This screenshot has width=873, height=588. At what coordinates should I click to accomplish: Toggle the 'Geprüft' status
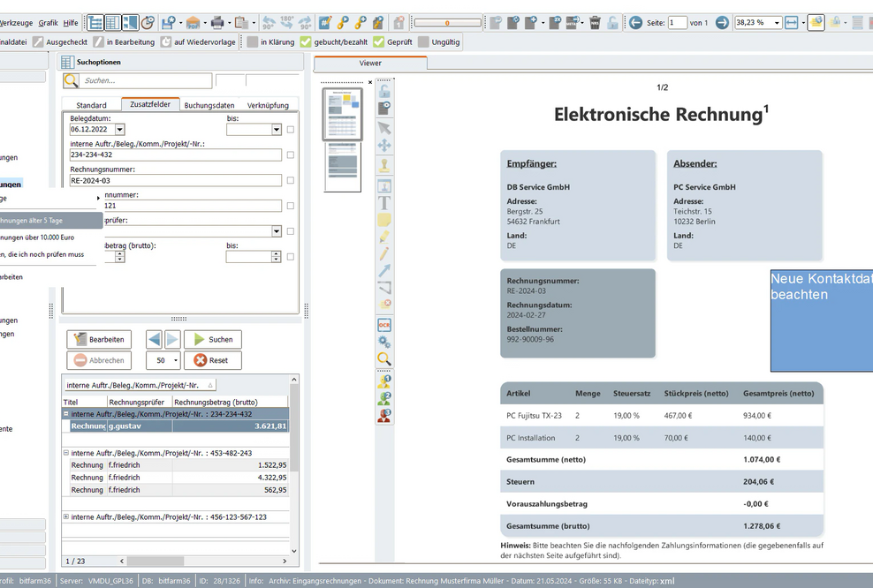tap(377, 41)
